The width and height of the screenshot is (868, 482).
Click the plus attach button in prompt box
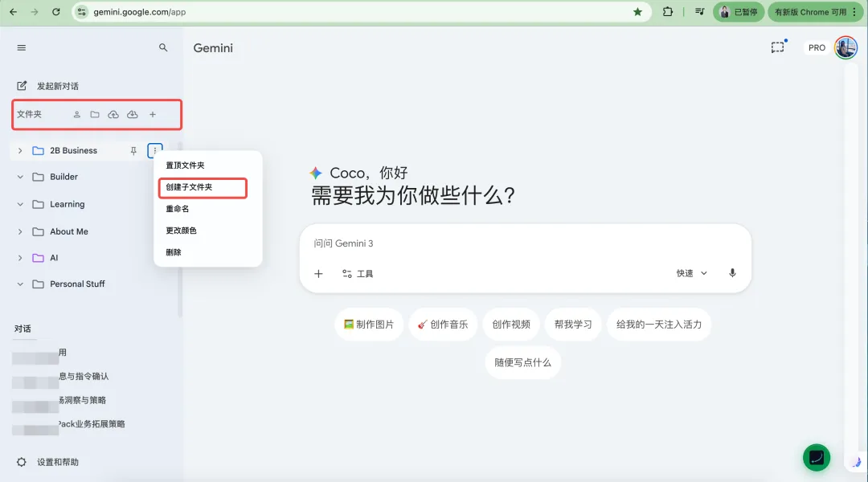[x=319, y=274]
